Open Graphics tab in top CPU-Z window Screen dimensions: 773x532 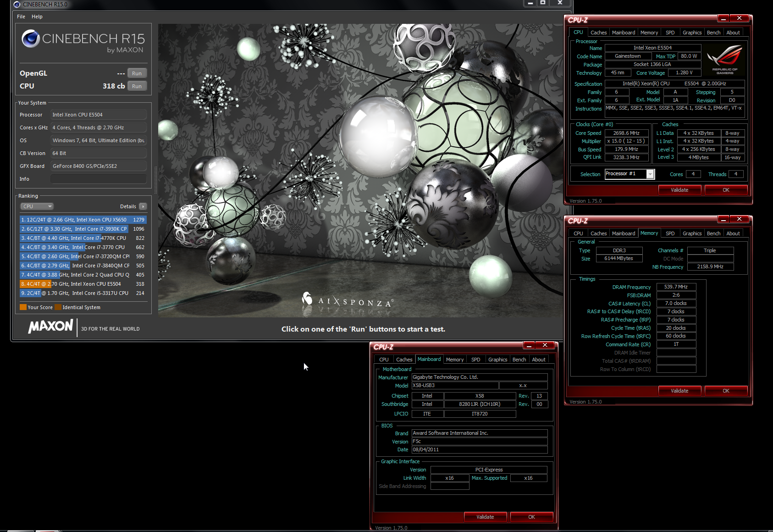coord(692,33)
